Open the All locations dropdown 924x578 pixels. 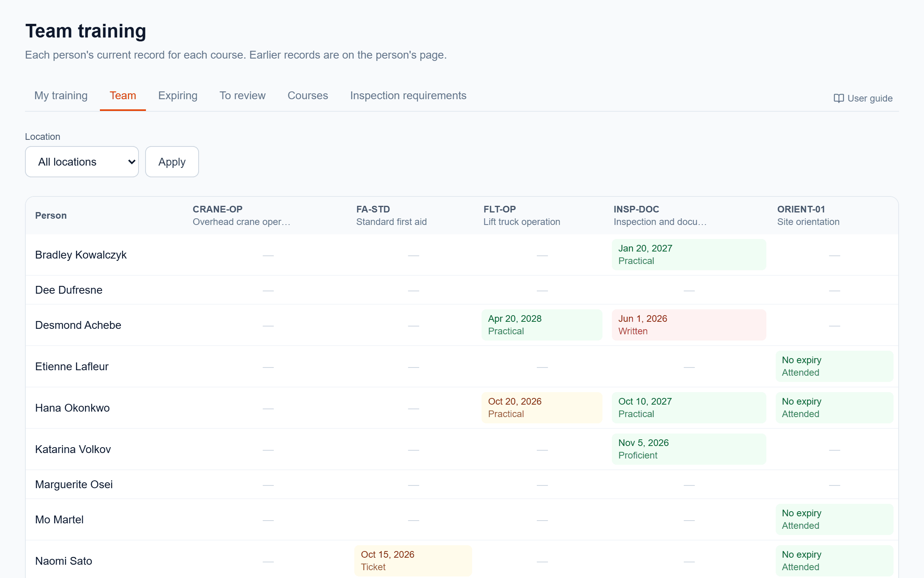(82, 162)
